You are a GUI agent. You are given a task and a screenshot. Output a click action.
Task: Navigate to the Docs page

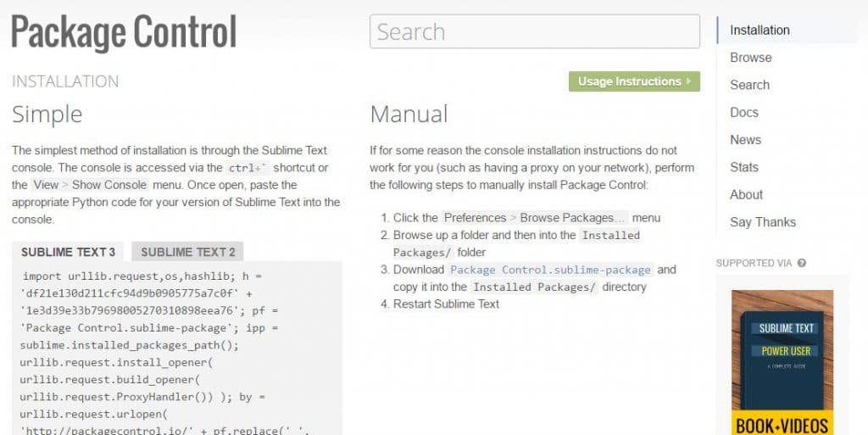tap(744, 112)
